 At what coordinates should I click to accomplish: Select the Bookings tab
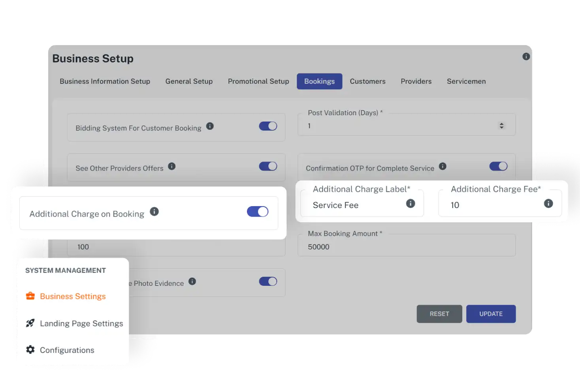320,81
